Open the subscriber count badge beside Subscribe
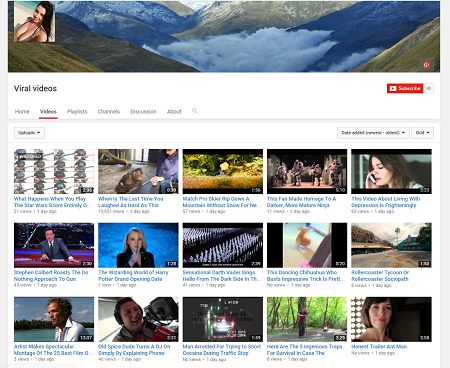This screenshot has width=450, height=368. point(429,88)
